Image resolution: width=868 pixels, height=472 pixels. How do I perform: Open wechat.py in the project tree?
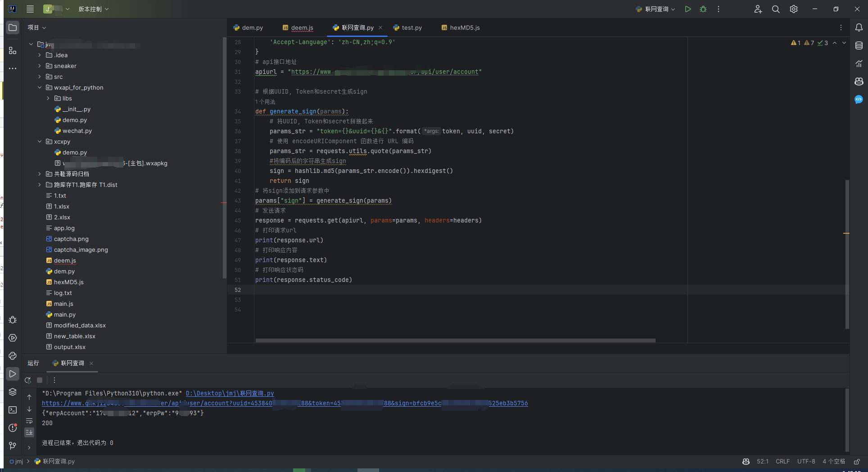click(77, 131)
